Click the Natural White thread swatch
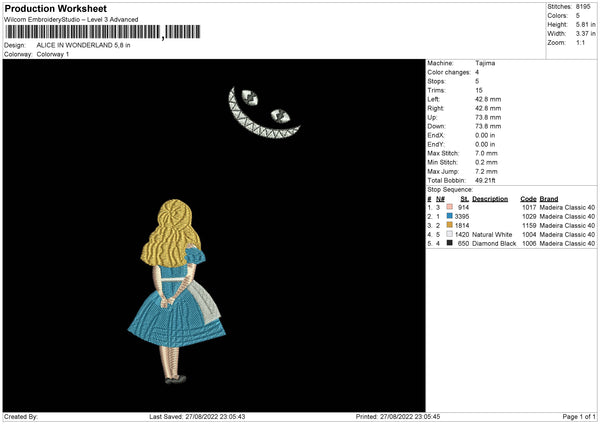 click(x=449, y=234)
